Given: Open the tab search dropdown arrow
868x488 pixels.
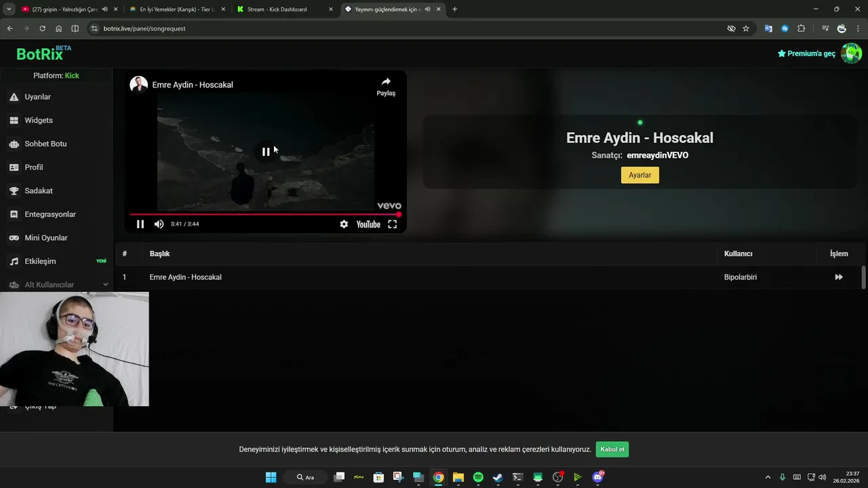Looking at the screenshot, I should [x=8, y=9].
